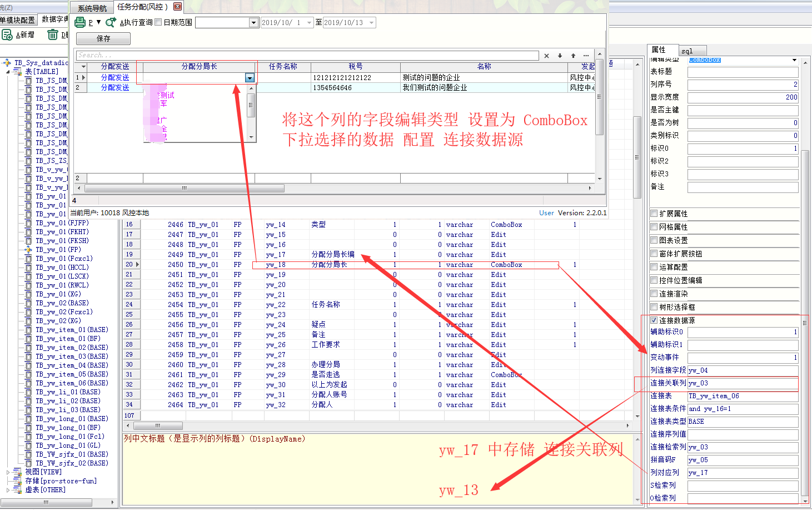The width and height of the screenshot is (812, 510).
Task: Click the 税号 column header
Action: tap(356, 67)
